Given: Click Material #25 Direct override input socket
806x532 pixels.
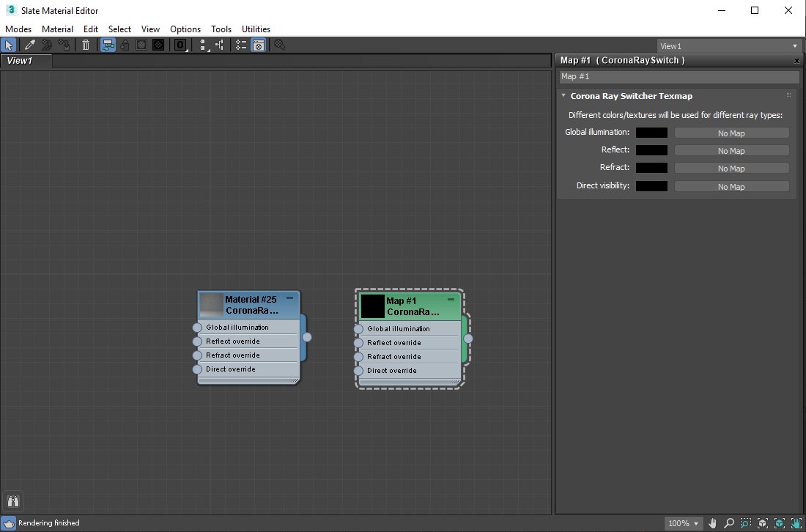Looking at the screenshot, I should 197,369.
